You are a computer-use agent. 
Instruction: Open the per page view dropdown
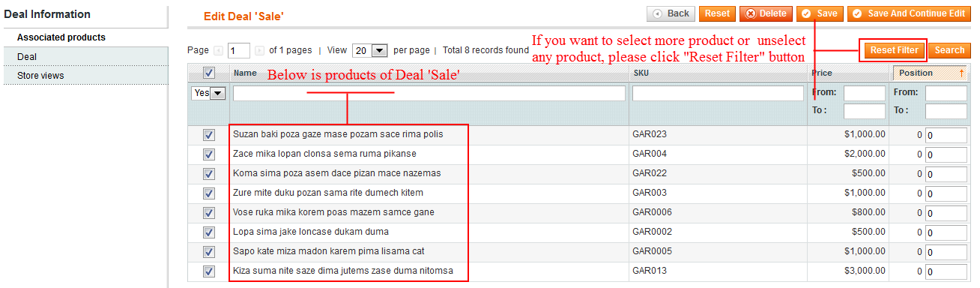(369, 51)
